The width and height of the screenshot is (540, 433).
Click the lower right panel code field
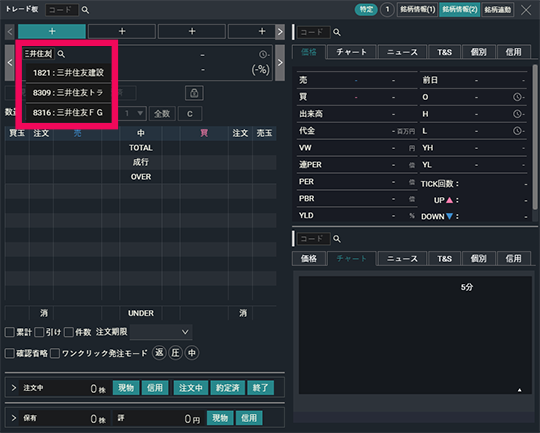(313, 239)
